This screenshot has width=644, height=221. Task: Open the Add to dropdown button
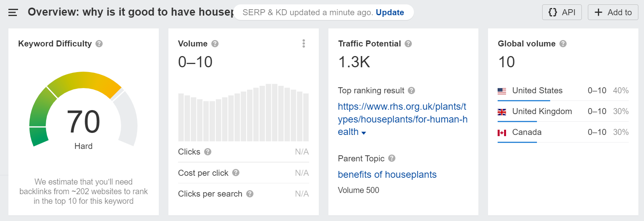coord(613,12)
